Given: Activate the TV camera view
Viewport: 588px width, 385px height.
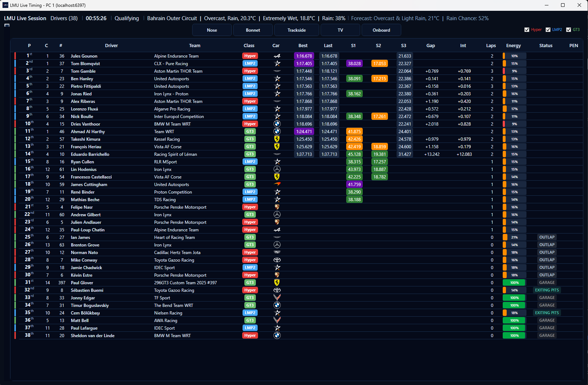Looking at the screenshot, I should [340, 30].
